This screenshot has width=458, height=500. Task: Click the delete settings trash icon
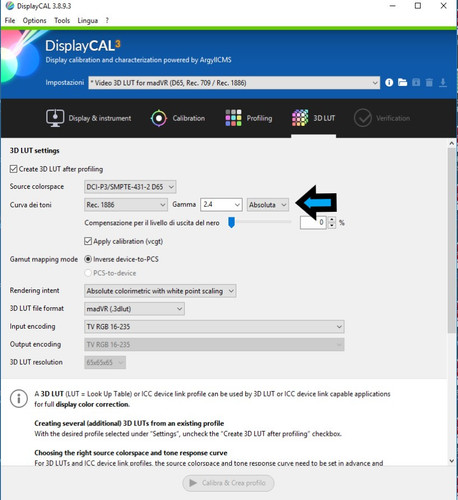pos(429,83)
